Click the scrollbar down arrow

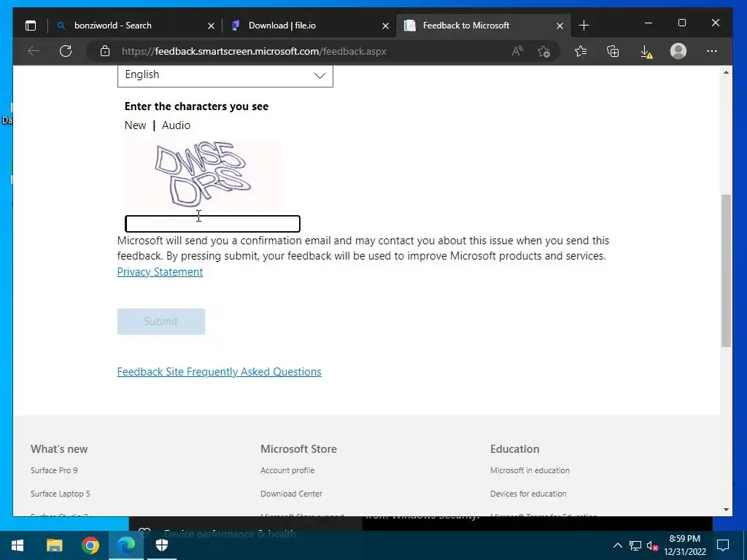pos(726,510)
